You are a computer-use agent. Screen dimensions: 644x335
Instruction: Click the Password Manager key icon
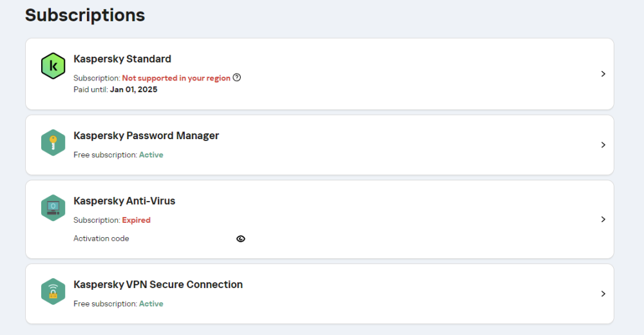[x=53, y=142]
